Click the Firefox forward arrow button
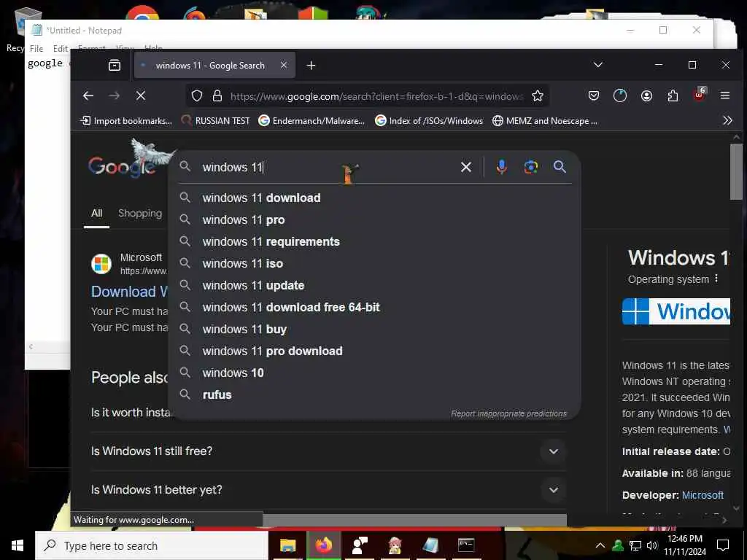This screenshot has height=560, width=747. click(115, 96)
